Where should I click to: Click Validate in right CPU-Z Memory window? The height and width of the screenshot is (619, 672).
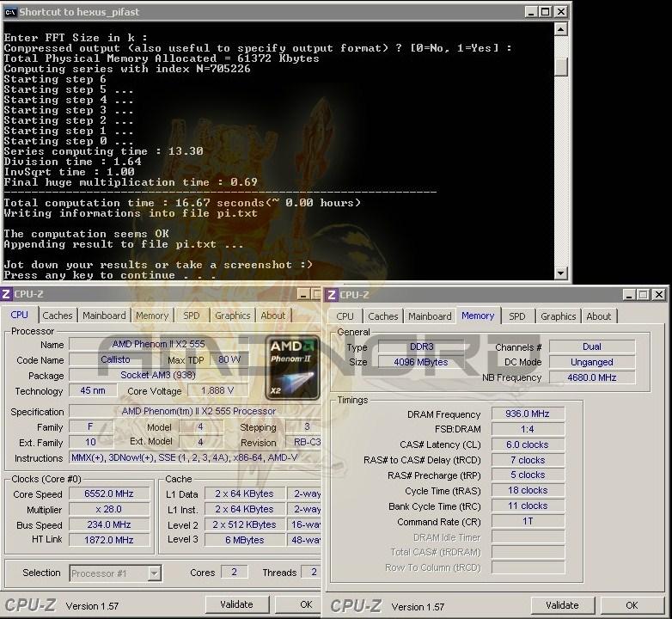[562, 605]
